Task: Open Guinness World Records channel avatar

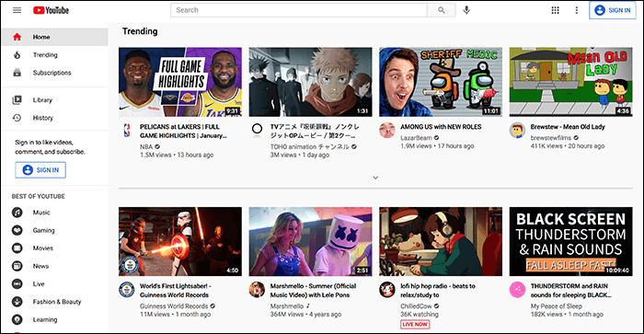Action: [x=127, y=290]
